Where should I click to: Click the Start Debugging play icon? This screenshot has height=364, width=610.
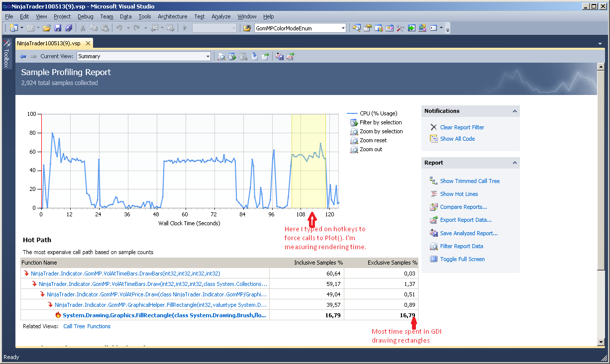[185, 28]
